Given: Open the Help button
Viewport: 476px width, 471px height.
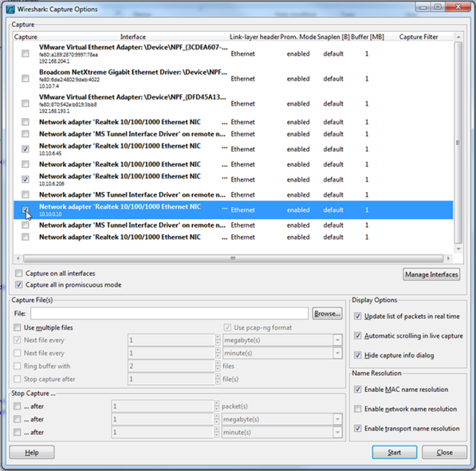Looking at the screenshot, I should pos(32,452).
